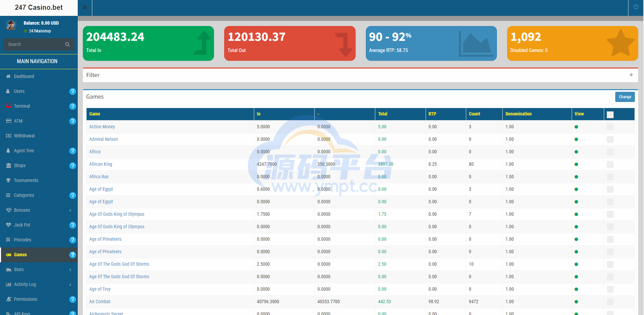
Task: Open the Action Money game link
Action: click(x=102, y=127)
